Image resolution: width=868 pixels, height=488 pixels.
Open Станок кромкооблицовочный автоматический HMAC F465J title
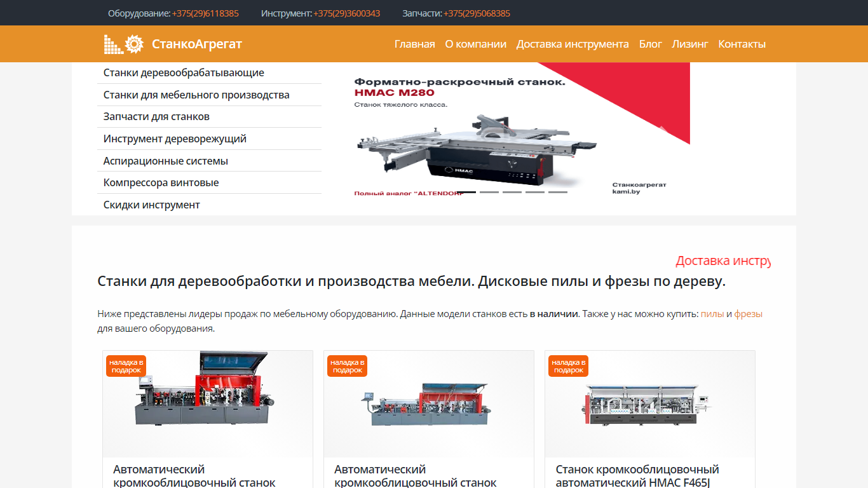coord(637,476)
